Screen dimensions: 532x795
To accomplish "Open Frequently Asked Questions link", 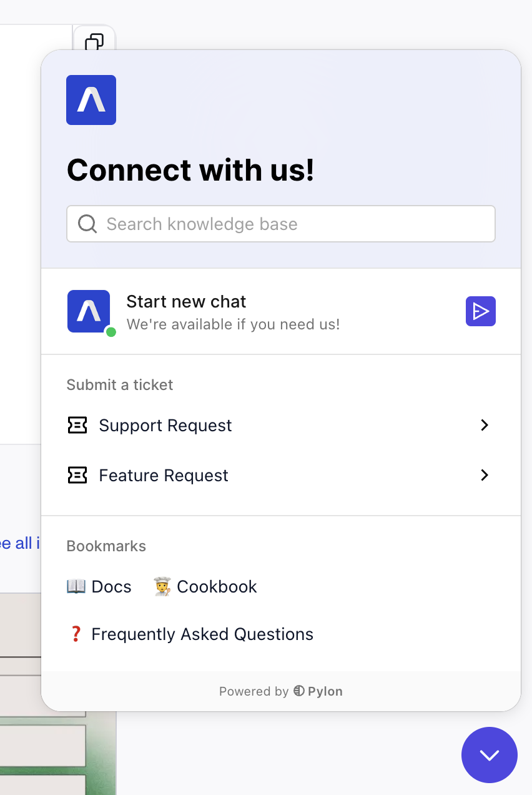I will point(202,634).
